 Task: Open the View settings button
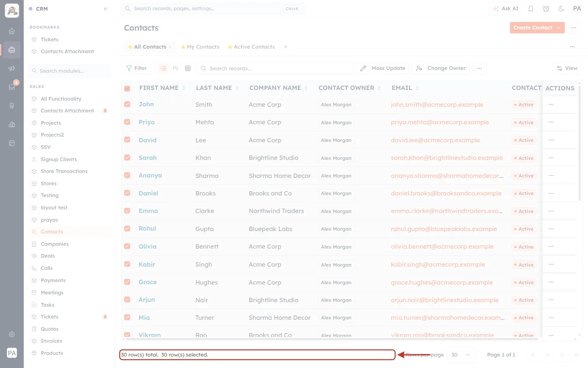pos(567,68)
